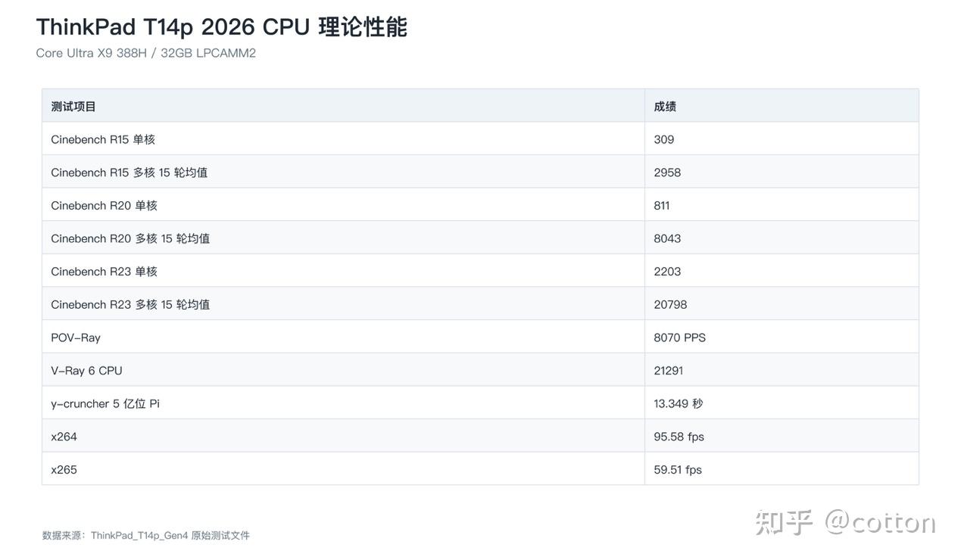Click the 2958 score for Cinebench R15 多核

coord(667,173)
